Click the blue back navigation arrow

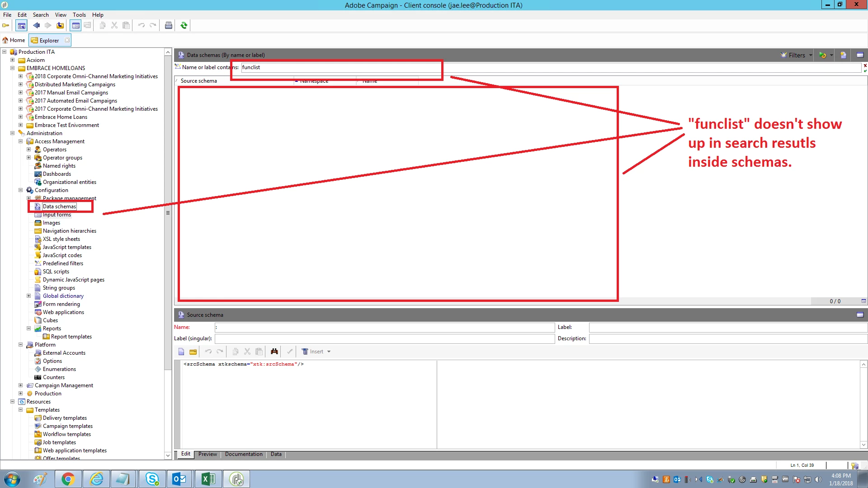[x=36, y=25]
